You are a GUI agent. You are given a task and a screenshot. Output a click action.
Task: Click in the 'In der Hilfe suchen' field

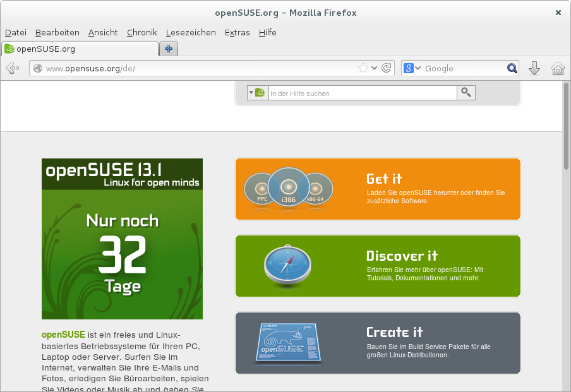click(361, 93)
